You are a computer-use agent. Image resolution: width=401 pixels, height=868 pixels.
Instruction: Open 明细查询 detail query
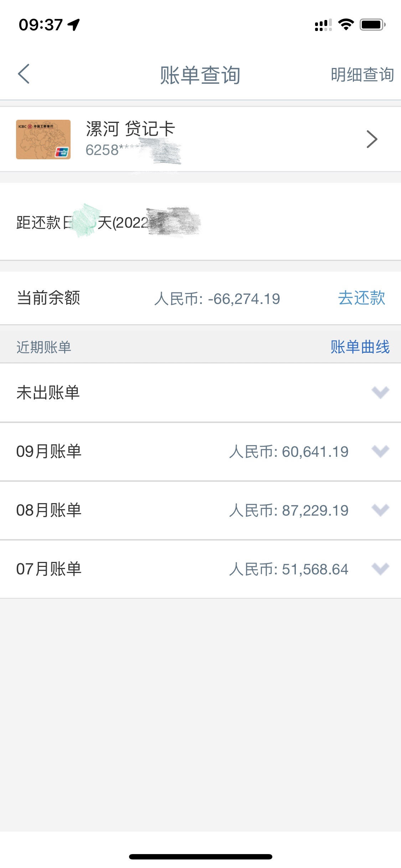tap(362, 75)
